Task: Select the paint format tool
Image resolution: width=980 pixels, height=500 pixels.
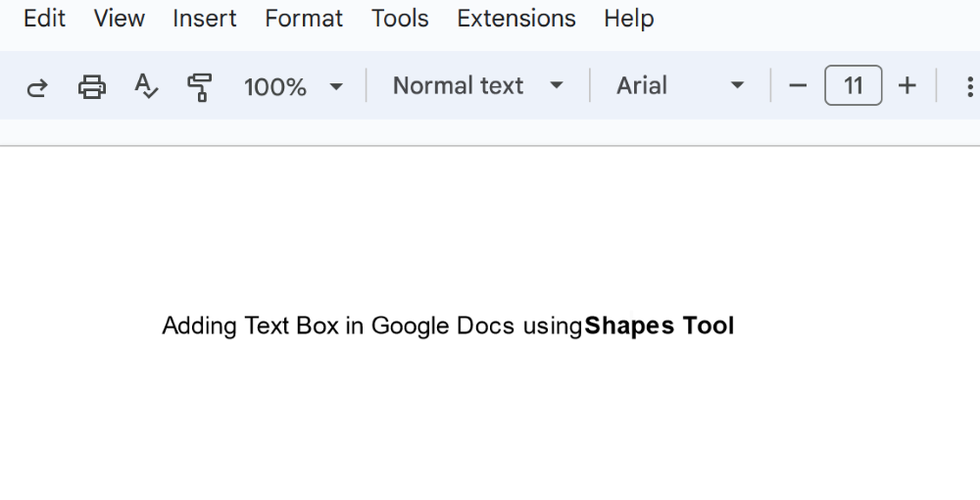Action: point(200,87)
